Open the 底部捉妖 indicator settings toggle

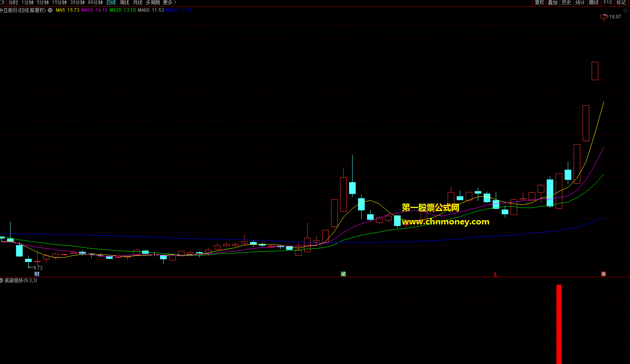click(x=2, y=280)
